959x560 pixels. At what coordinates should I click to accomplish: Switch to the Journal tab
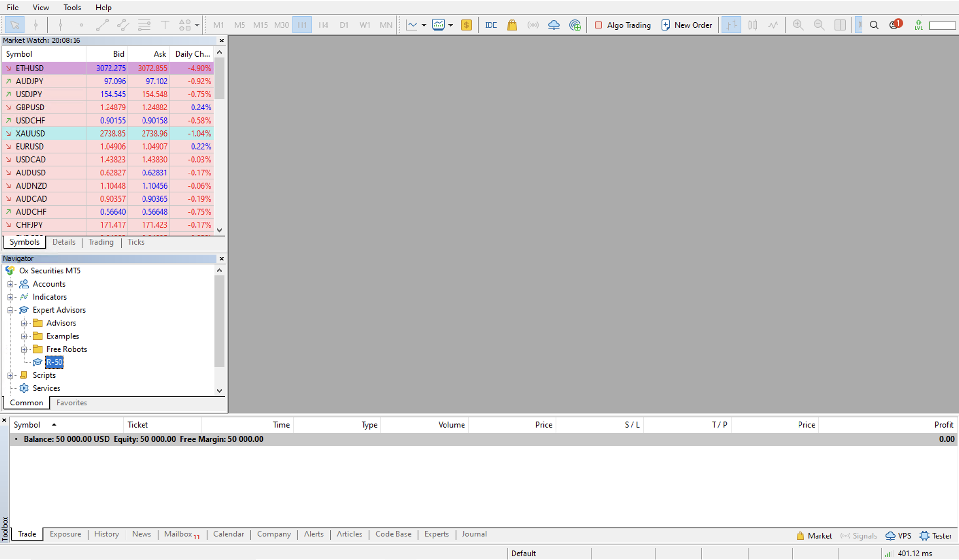click(x=475, y=534)
